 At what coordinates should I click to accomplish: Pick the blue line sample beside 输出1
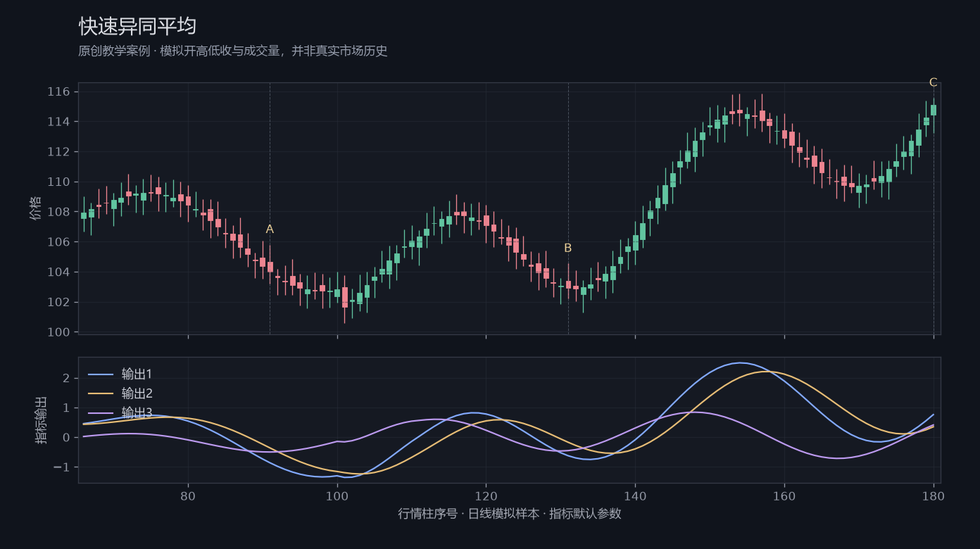[x=101, y=374]
